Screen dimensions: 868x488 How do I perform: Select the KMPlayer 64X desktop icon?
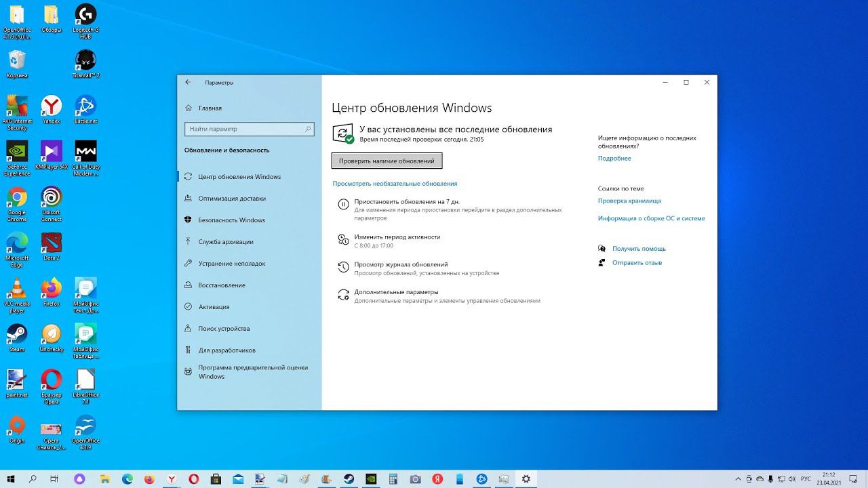[51, 155]
